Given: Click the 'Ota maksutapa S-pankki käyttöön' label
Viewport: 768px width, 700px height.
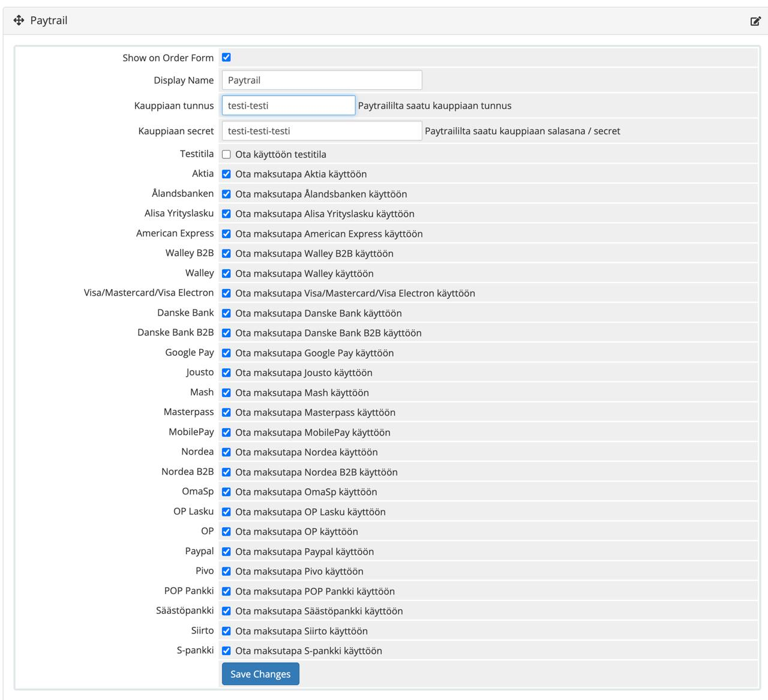Looking at the screenshot, I should [308, 650].
